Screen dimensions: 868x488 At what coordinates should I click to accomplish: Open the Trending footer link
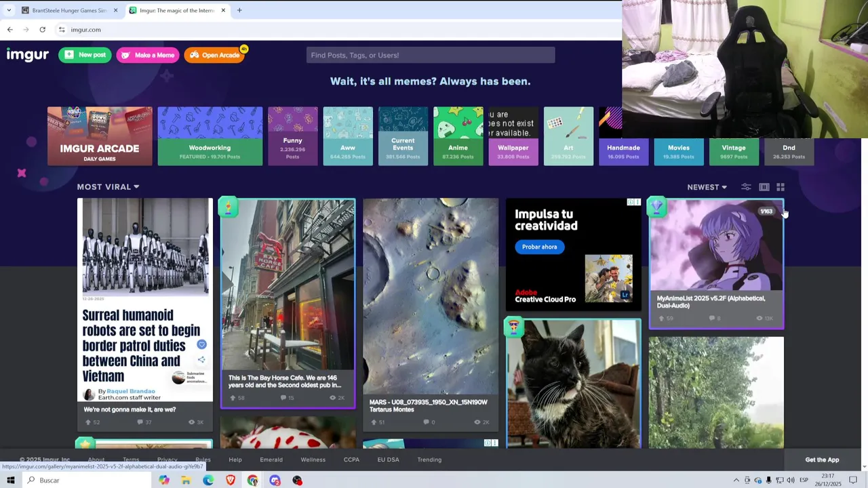pos(429,460)
